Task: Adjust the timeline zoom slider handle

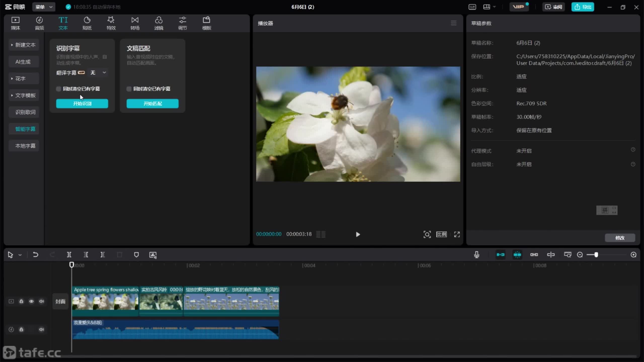Action: click(596, 255)
